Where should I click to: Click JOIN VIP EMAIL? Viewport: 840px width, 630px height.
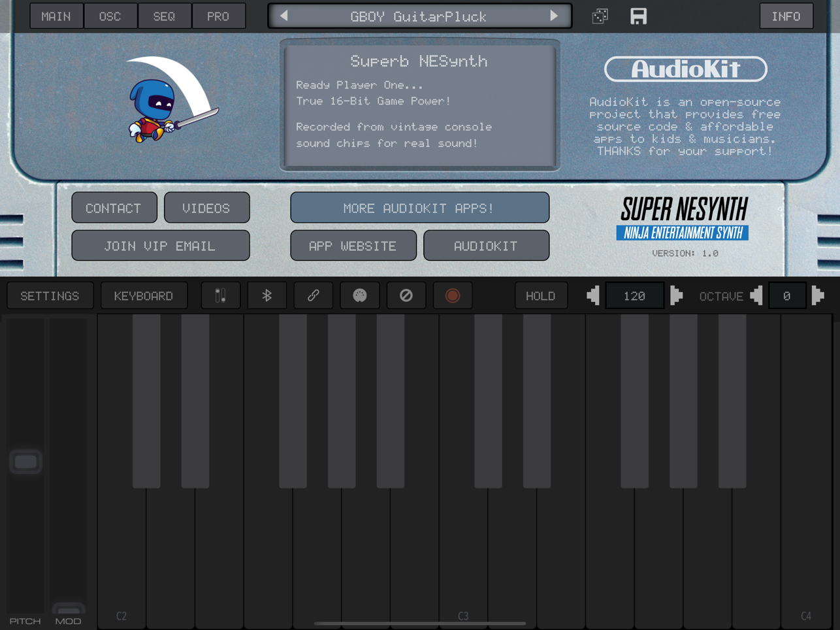click(x=161, y=246)
